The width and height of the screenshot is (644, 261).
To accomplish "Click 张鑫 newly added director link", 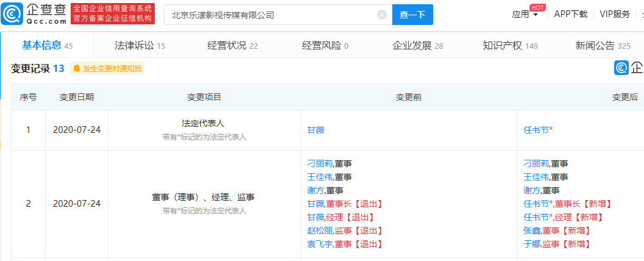I will click(x=532, y=231).
